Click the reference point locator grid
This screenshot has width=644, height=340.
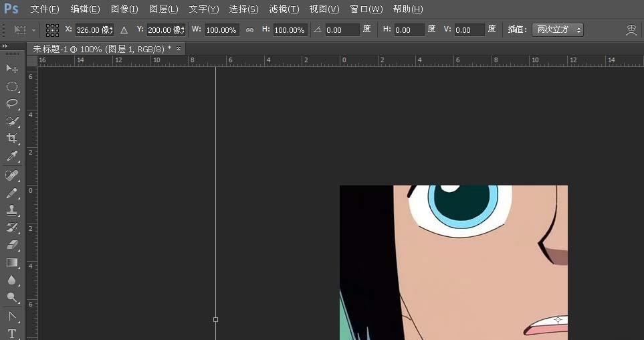[x=52, y=30]
